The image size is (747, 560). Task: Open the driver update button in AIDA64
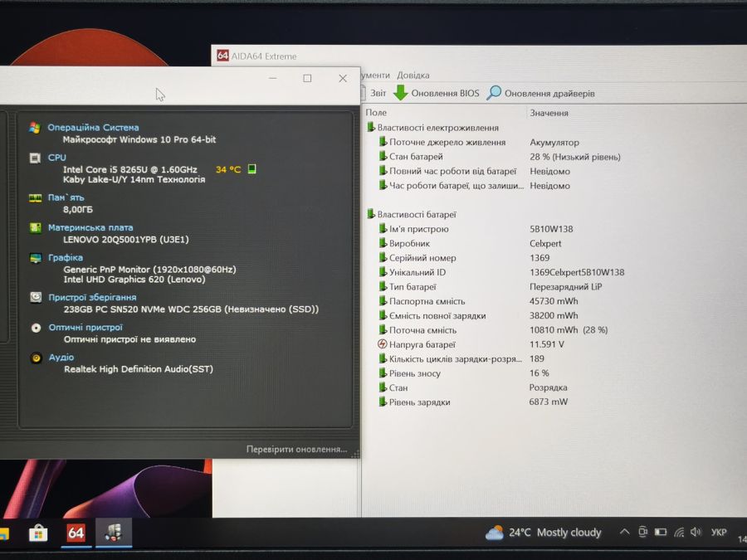click(540, 93)
